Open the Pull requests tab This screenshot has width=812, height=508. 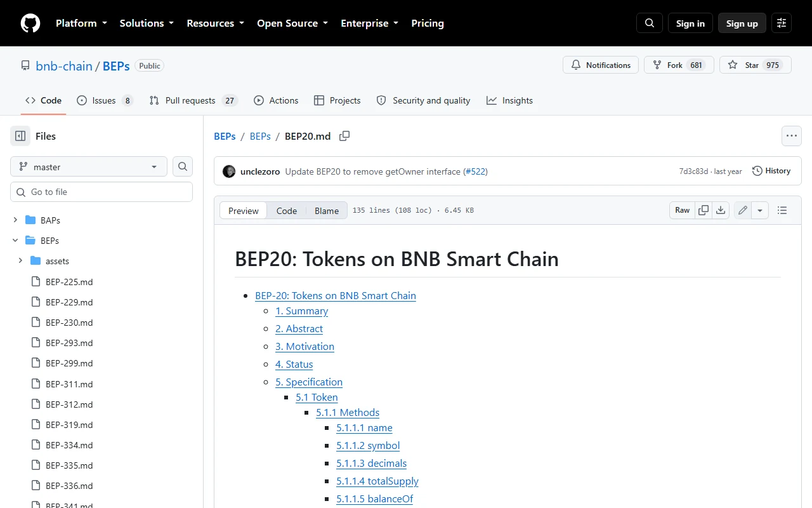193,100
